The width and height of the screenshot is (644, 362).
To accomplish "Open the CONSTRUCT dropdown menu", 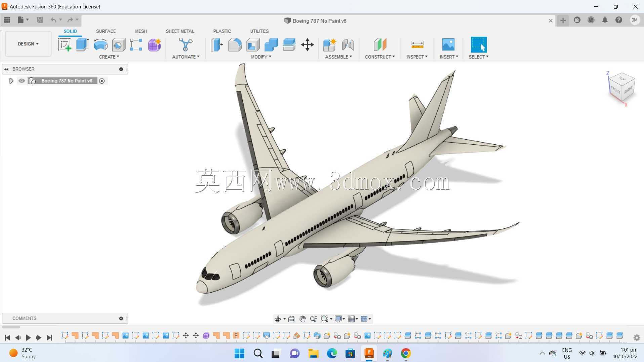I will pos(380,57).
